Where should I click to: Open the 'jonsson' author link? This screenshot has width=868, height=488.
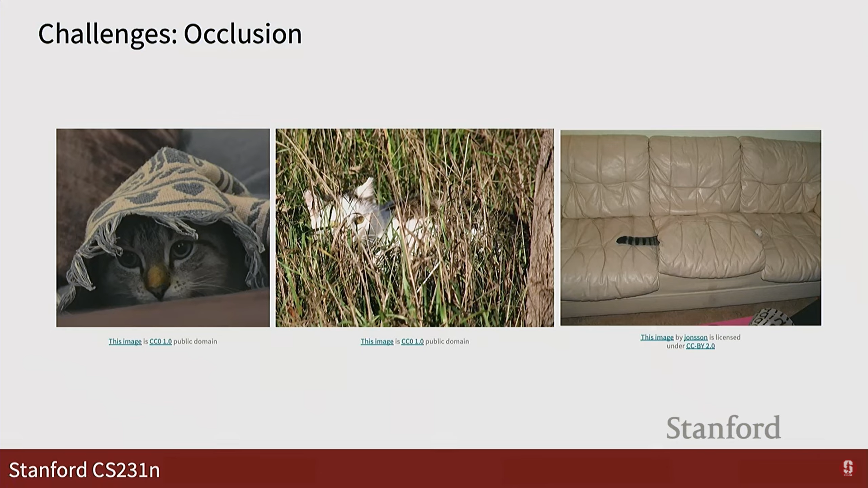pos(695,338)
